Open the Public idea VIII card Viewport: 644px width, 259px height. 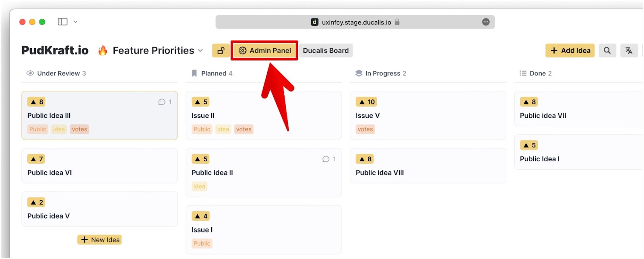428,166
